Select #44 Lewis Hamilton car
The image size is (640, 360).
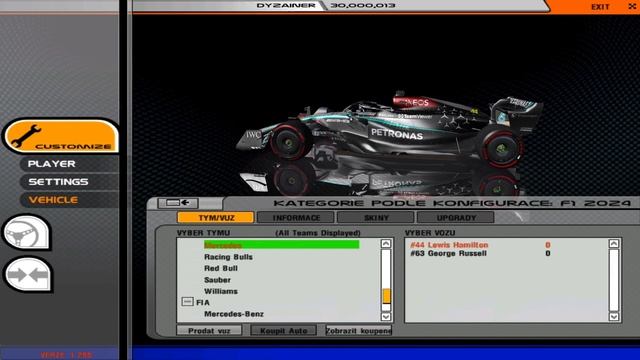449,245
